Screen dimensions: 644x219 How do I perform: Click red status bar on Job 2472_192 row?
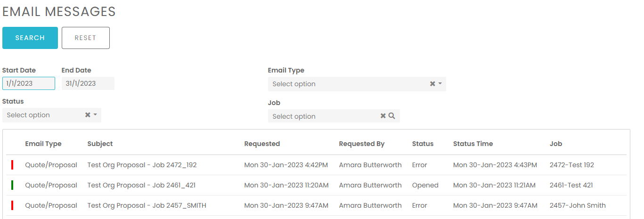[12, 165]
